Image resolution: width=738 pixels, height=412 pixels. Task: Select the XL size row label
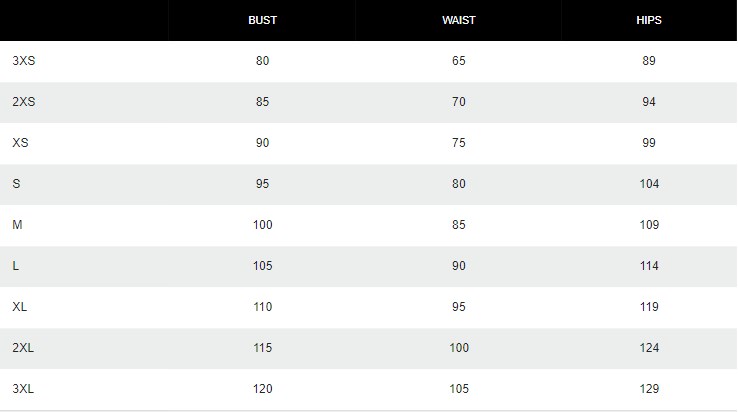tap(19, 307)
